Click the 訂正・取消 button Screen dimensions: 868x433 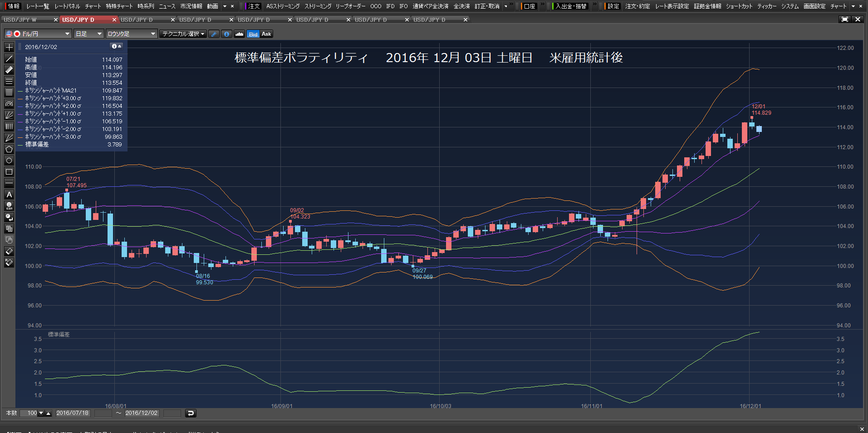(487, 6)
